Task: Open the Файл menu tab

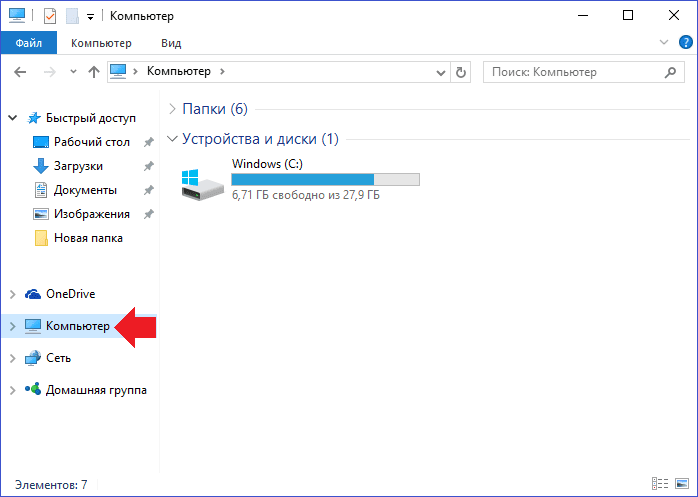Action: (29, 43)
